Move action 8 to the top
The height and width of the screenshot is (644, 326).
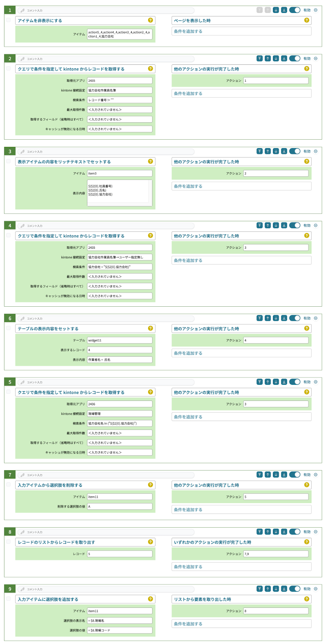click(260, 532)
